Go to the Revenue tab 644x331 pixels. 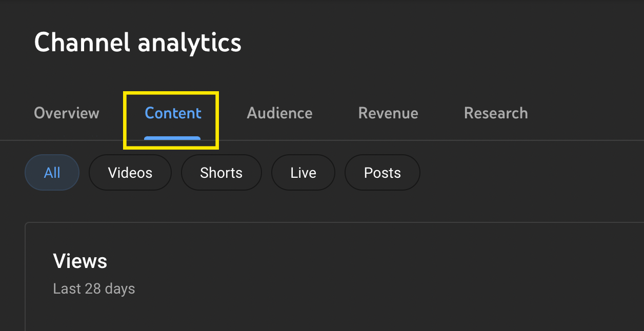(x=388, y=113)
